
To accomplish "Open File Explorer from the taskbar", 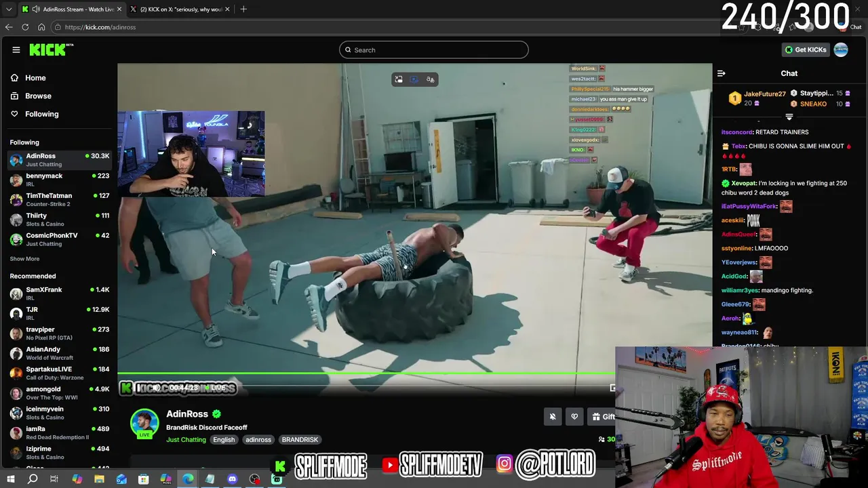I will coord(99,479).
